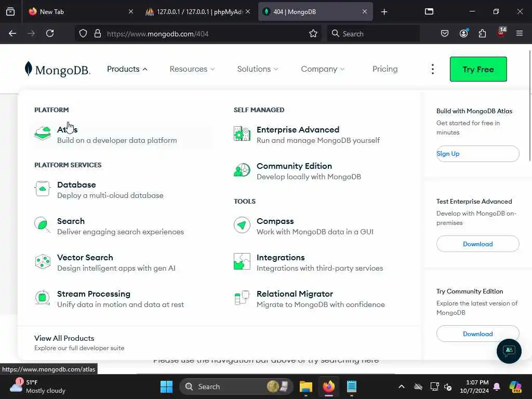532x399 pixels.
Task: Open the Community Edition link
Action: coord(294,166)
